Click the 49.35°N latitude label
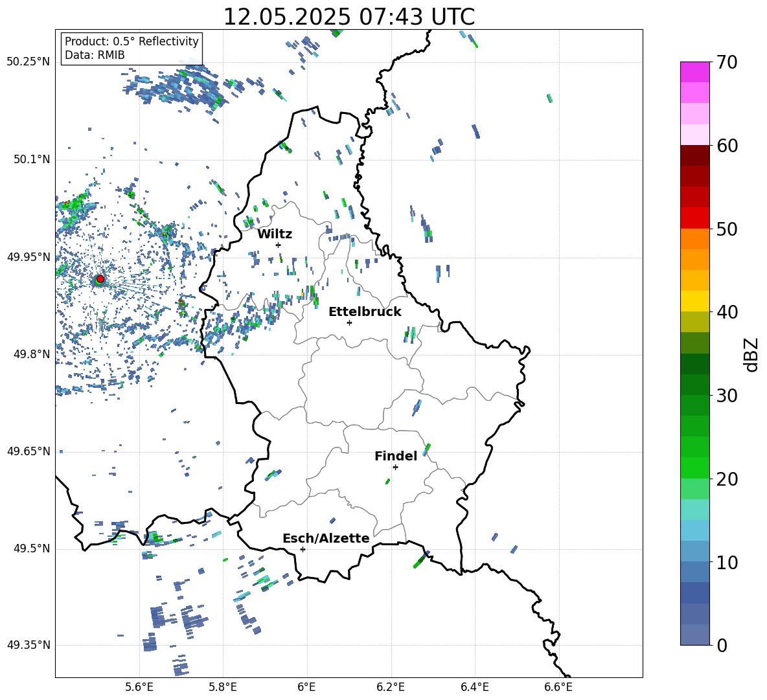This screenshot has height=700, width=767. (x=29, y=645)
